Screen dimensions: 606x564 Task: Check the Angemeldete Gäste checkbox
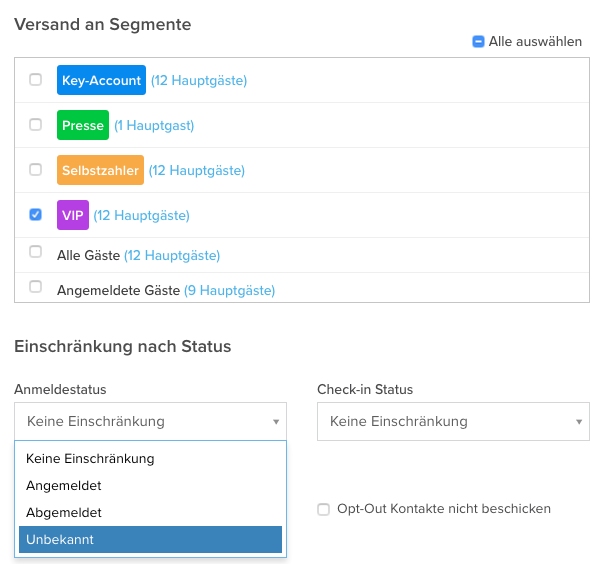click(x=36, y=287)
